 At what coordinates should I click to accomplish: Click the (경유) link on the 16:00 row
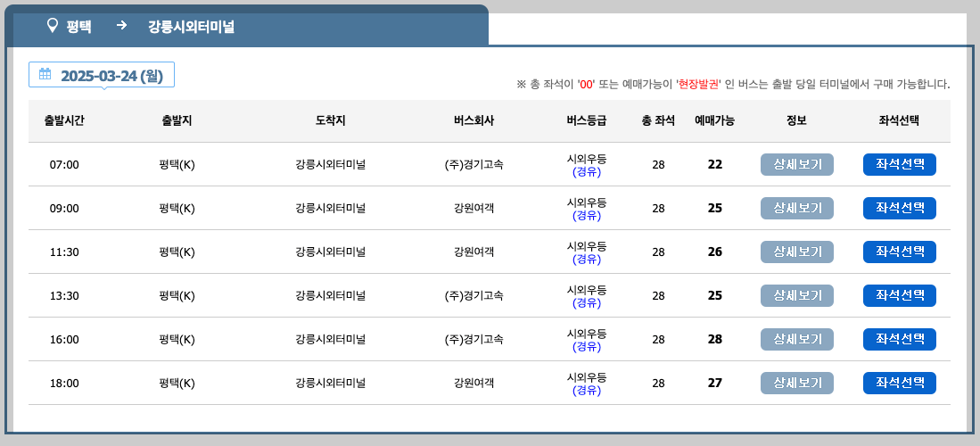pos(586,346)
